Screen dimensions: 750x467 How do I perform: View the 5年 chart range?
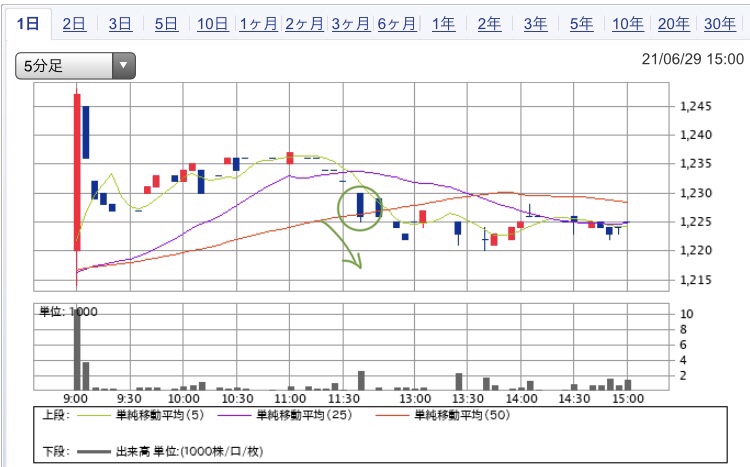581,23
